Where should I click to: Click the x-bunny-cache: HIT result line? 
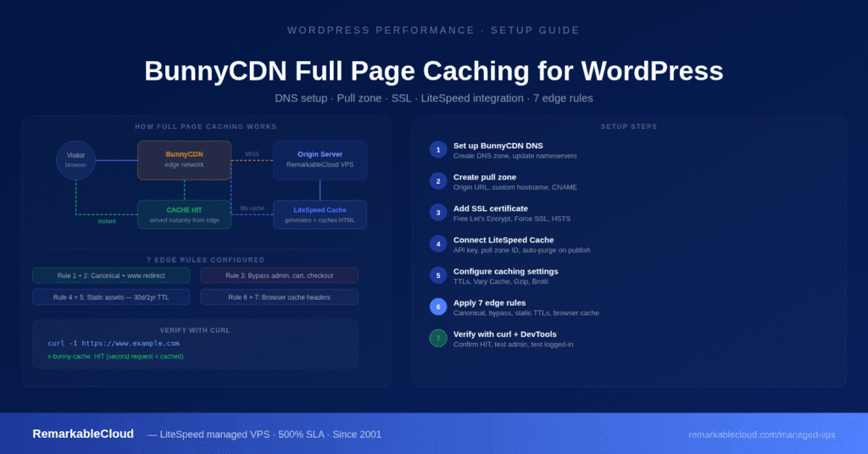(x=115, y=357)
